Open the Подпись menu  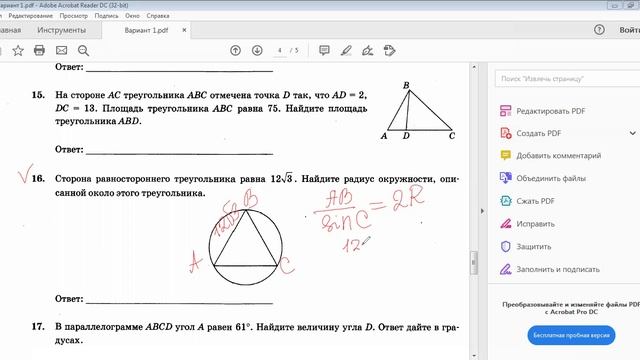point(106,16)
